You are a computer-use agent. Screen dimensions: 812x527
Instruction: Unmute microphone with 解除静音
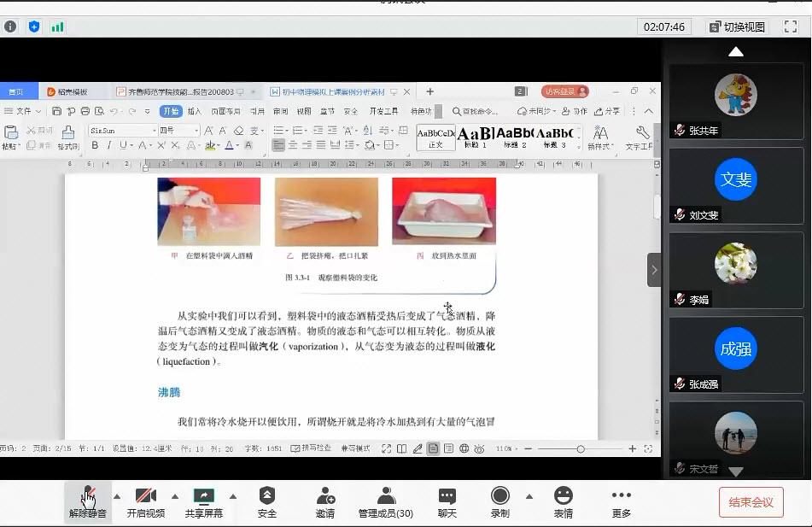[88, 496]
